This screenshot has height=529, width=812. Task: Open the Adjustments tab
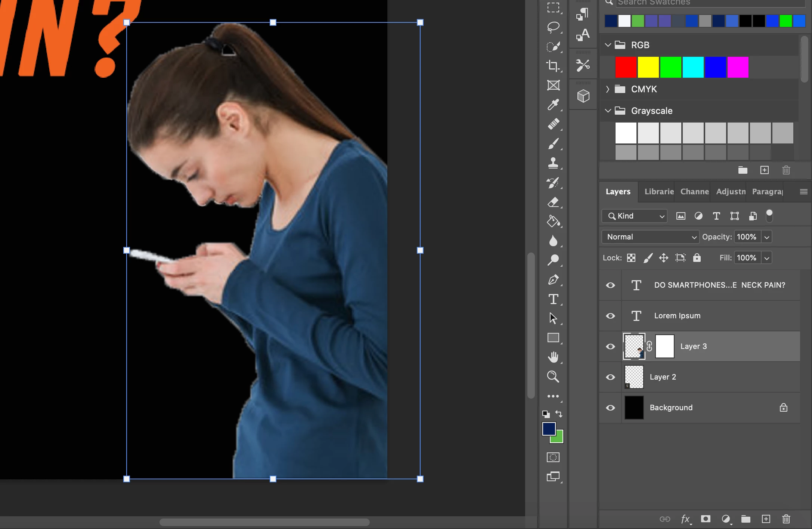pyautogui.click(x=731, y=192)
